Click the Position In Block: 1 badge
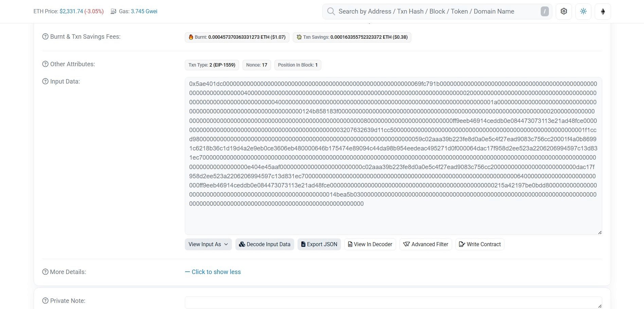 click(298, 65)
